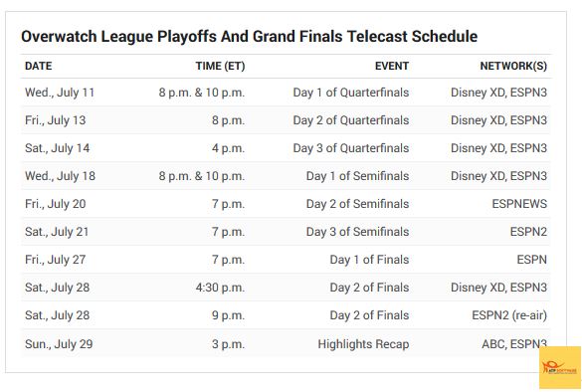Click the 4:30 p.m. time cell
The width and height of the screenshot is (582, 392).
[x=220, y=287]
